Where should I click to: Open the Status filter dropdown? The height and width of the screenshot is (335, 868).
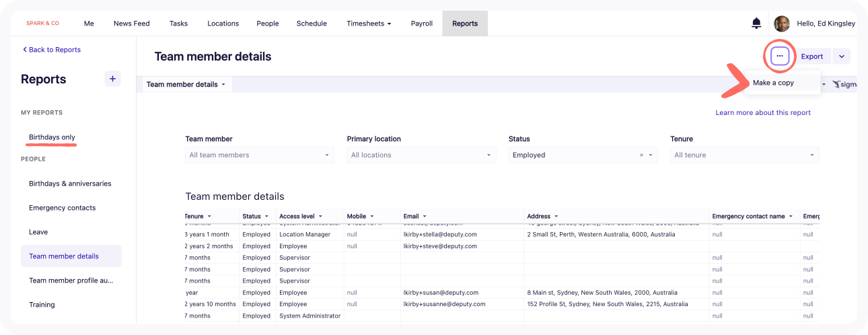tap(650, 155)
